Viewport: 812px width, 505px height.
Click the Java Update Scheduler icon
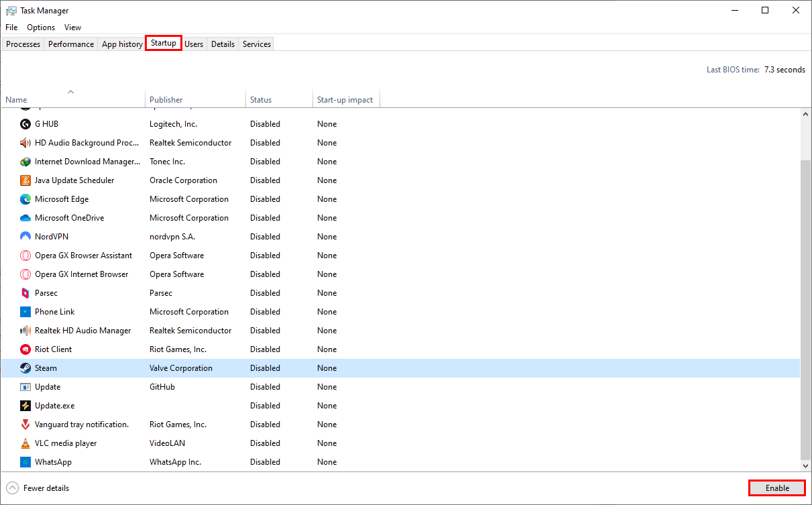coord(25,180)
